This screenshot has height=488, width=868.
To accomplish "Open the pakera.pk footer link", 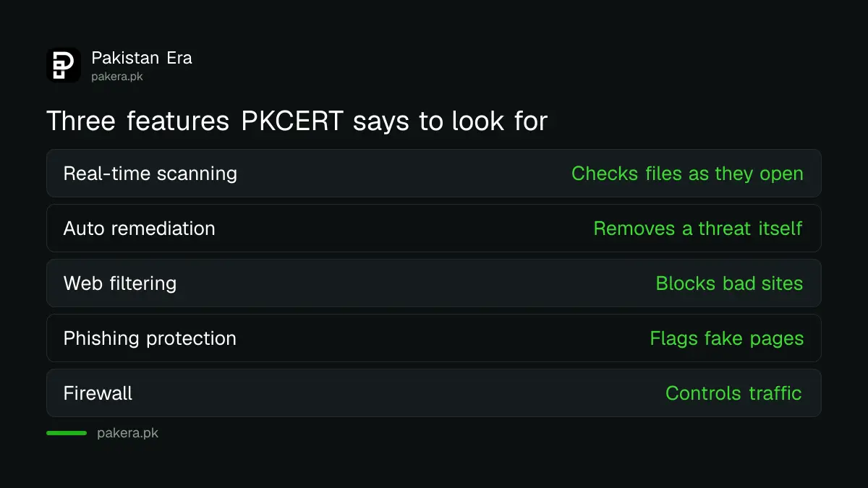I will pyautogui.click(x=127, y=433).
